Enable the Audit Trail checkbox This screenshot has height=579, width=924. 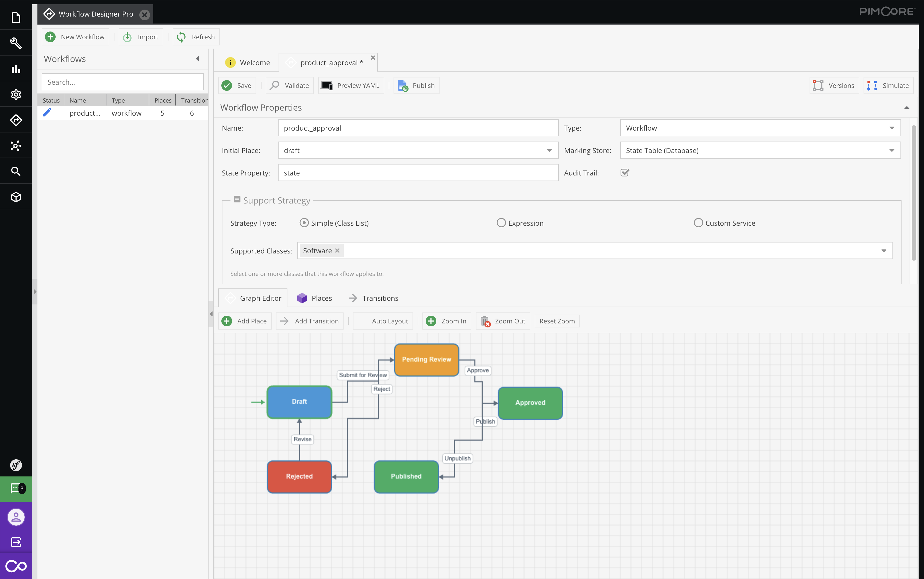click(624, 173)
